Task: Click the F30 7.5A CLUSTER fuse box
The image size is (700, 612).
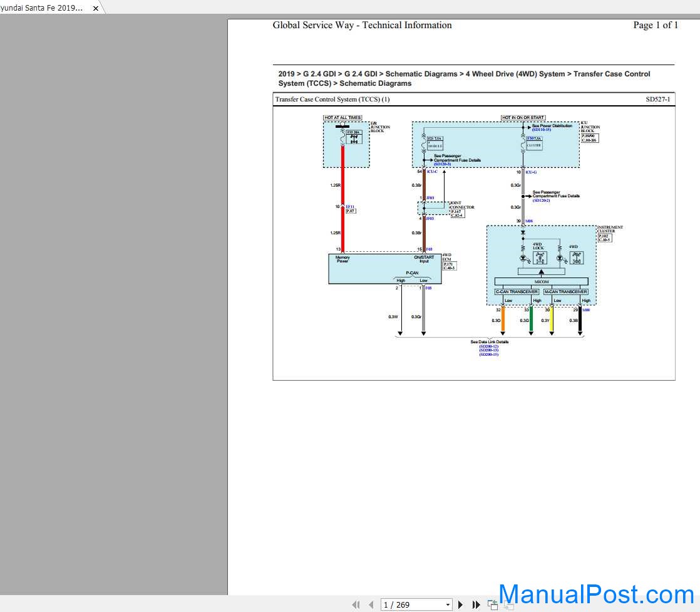Action: [x=534, y=143]
